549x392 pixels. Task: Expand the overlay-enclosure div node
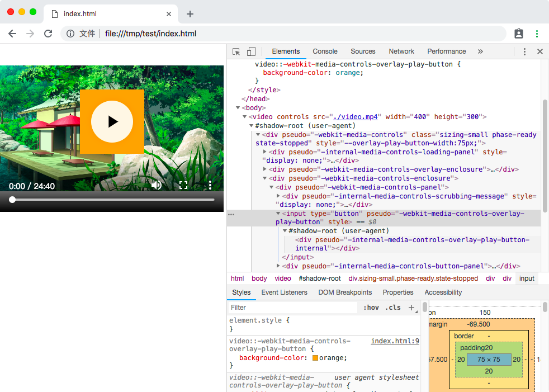265,169
